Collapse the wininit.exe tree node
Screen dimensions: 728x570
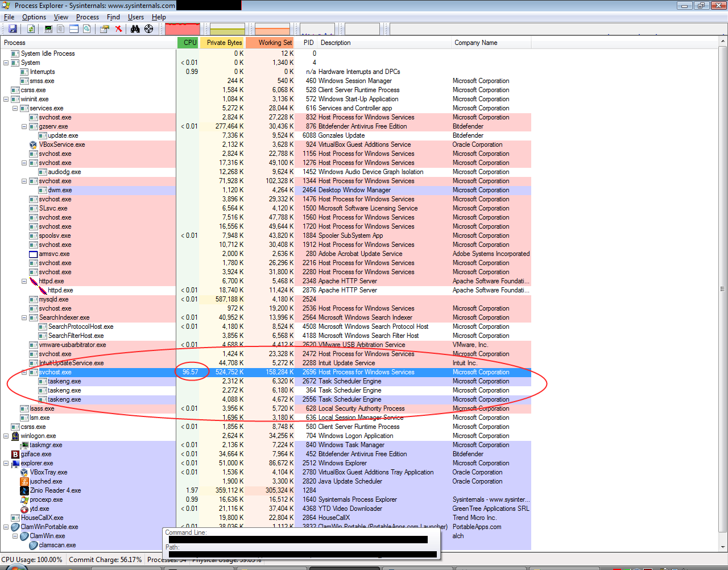click(6, 99)
